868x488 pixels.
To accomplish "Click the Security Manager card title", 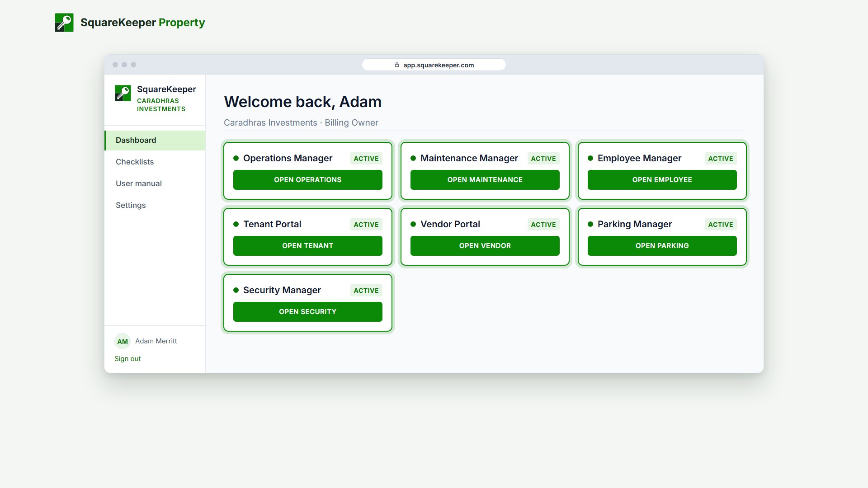I will click(282, 290).
